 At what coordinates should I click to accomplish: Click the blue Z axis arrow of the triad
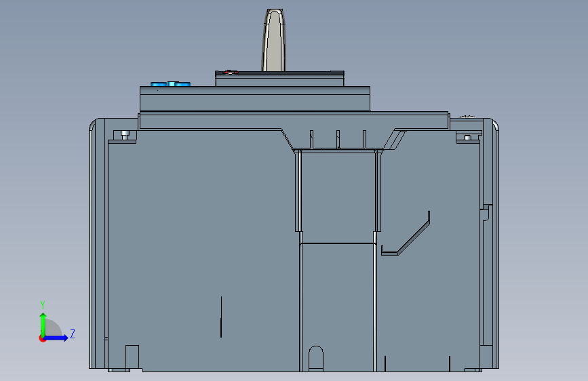pos(56,338)
